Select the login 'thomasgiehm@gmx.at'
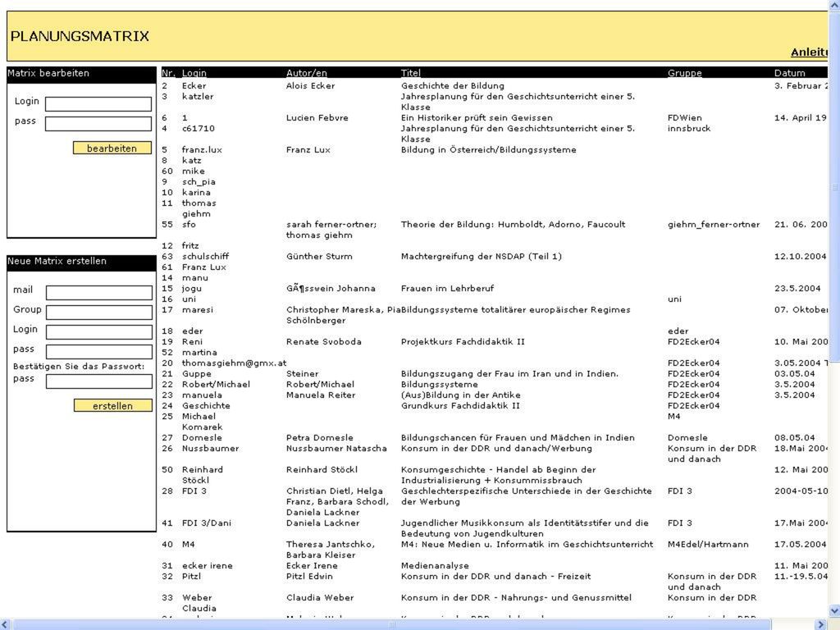Screen dimensions: 840x630 pyautogui.click(x=234, y=363)
